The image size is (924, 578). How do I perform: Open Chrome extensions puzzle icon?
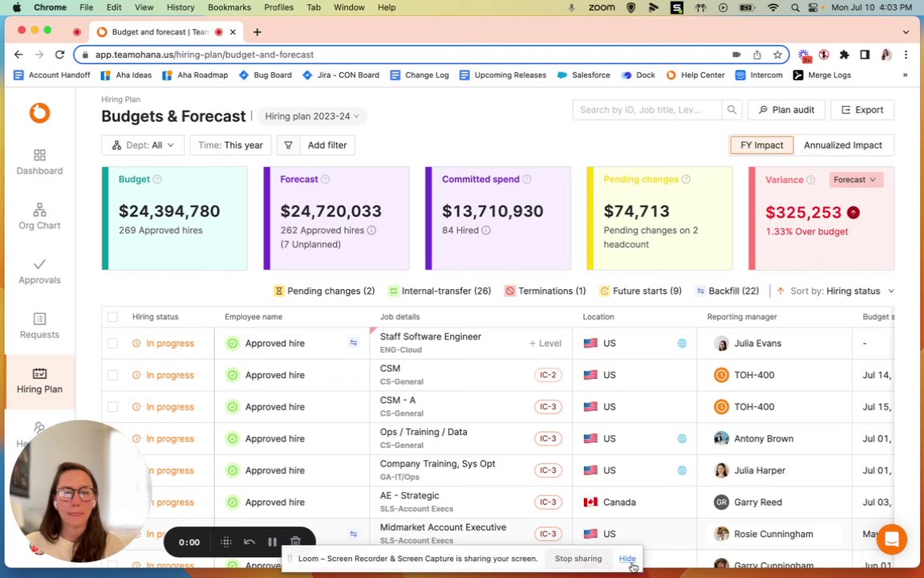(844, 55)
